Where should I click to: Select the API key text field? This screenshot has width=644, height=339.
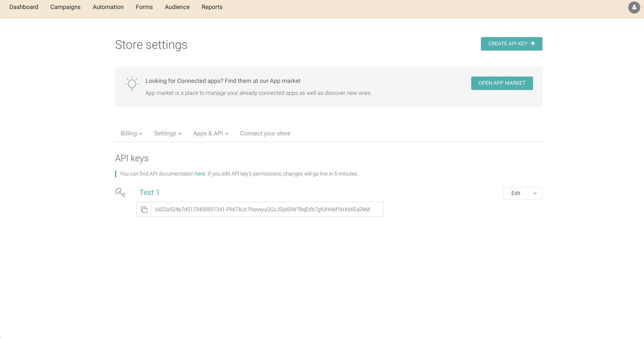coord(267,209)
